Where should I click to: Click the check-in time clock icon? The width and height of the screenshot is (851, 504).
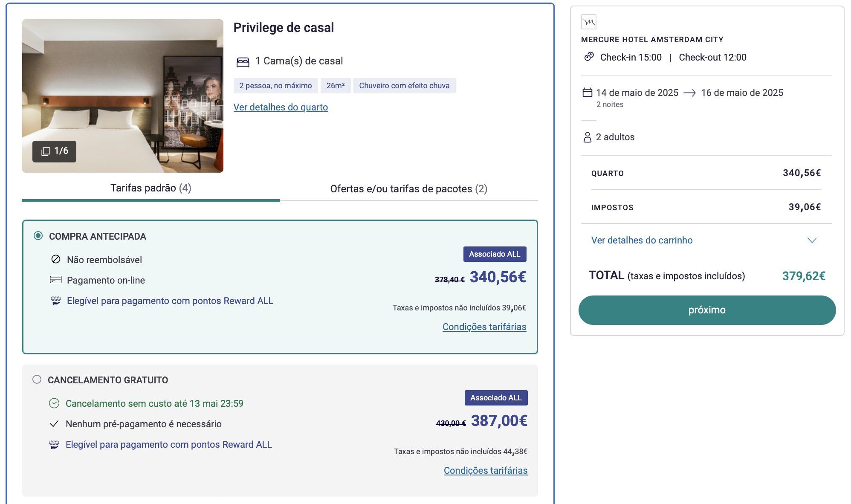pos(589,57)
